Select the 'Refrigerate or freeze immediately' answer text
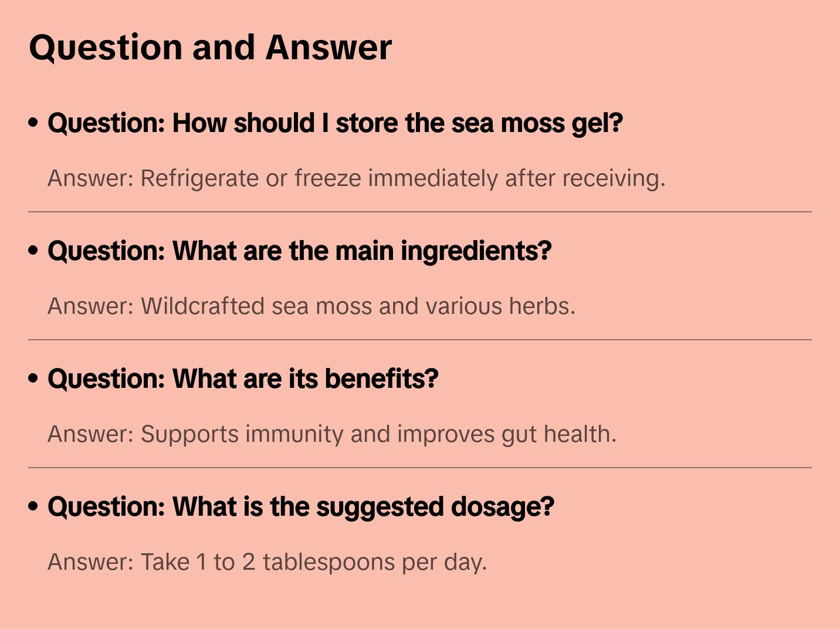The image size is (840, 629). pyautogui.click(x=356, y=178)
